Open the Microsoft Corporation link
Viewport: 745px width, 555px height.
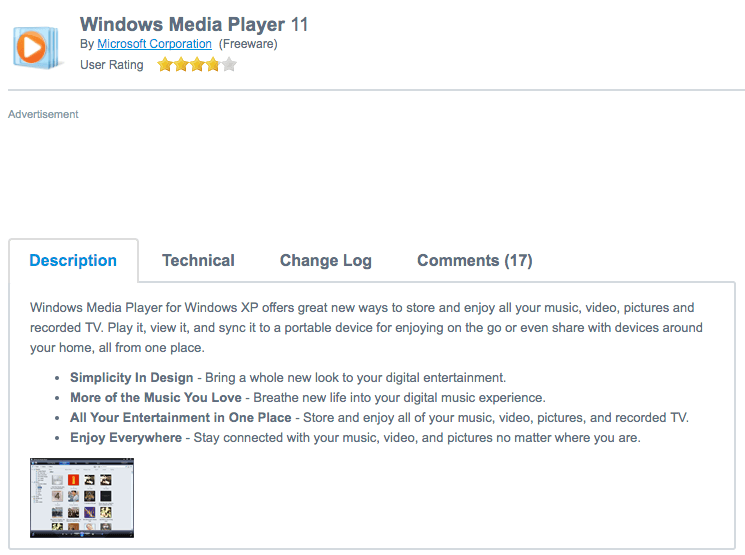[x=154, y=44]
